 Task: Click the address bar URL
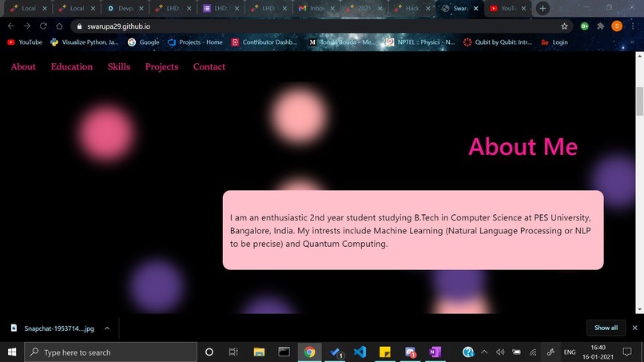(119, 26)
